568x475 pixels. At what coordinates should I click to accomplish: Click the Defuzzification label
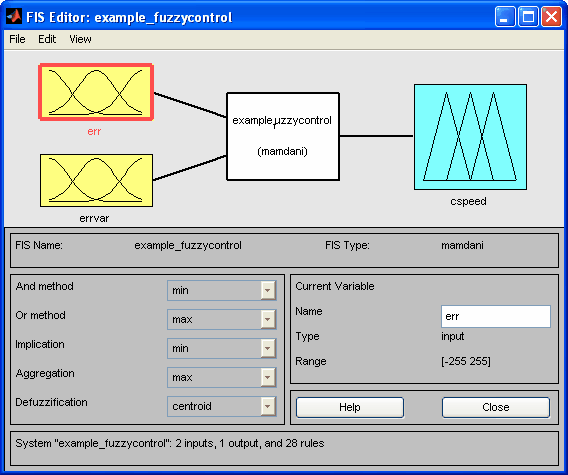click(51, 402)
